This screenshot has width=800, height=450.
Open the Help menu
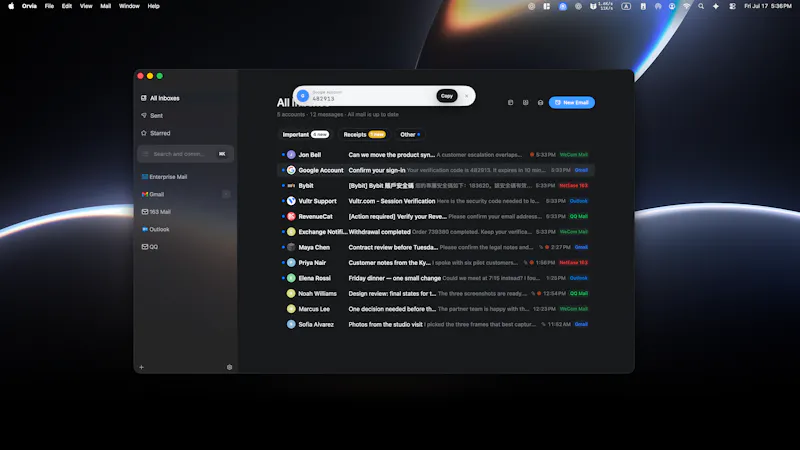pyautogui.click(x=154, y=6)
